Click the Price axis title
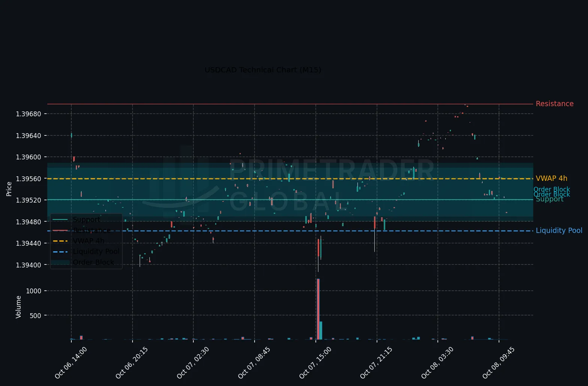The image size is (588, 386). [9, 189]
